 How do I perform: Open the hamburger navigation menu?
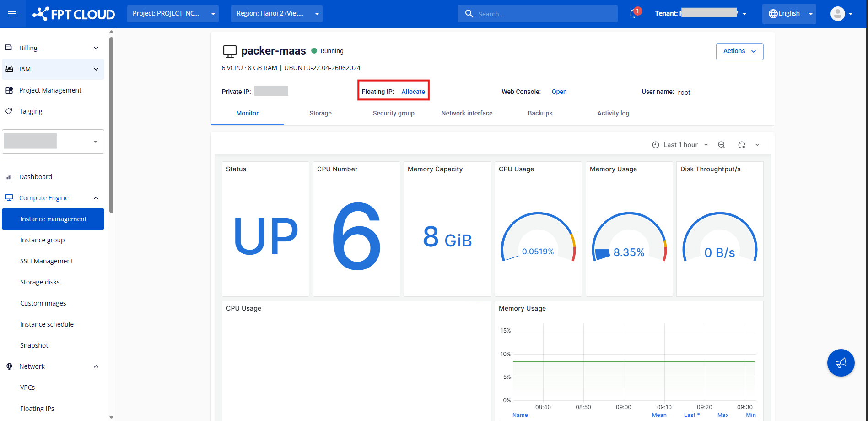pyautogui.click(x=12, y=14)
